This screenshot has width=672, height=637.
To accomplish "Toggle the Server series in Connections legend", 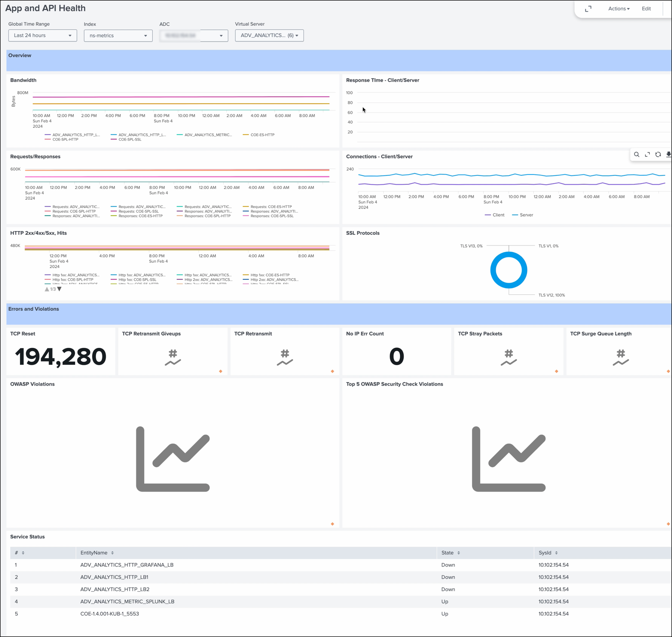I will pos(523,215).
